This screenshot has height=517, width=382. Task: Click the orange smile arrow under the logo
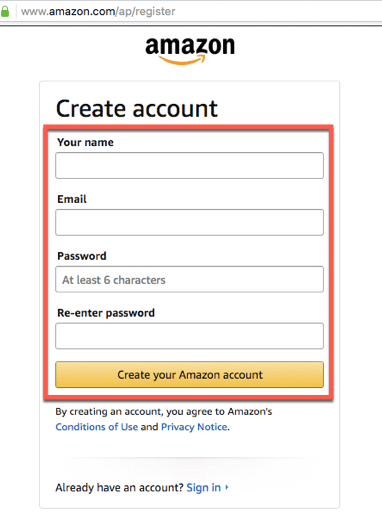tap(182, 60)
